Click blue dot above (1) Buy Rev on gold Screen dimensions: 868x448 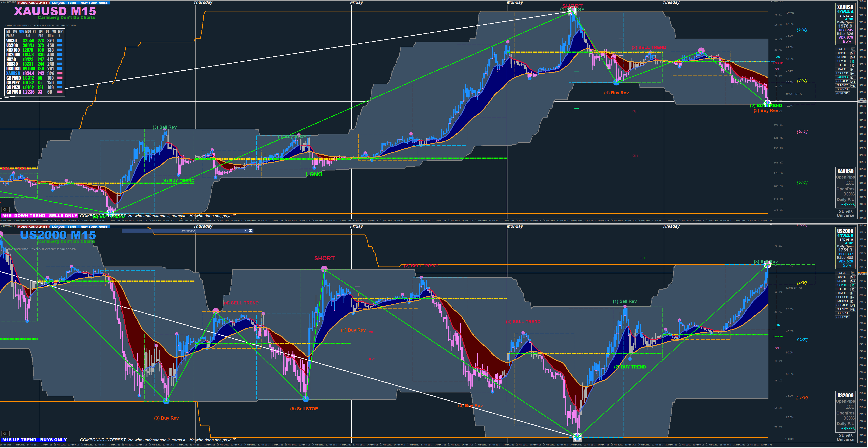pyautogui.click(x=616, y=82)
